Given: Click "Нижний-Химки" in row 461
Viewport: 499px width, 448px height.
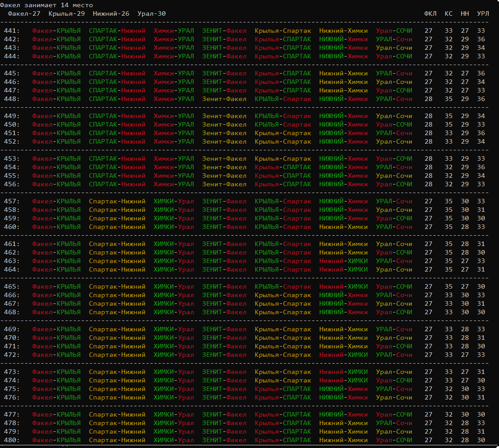Looking at the screenshot, I should (x=344, y=244).
